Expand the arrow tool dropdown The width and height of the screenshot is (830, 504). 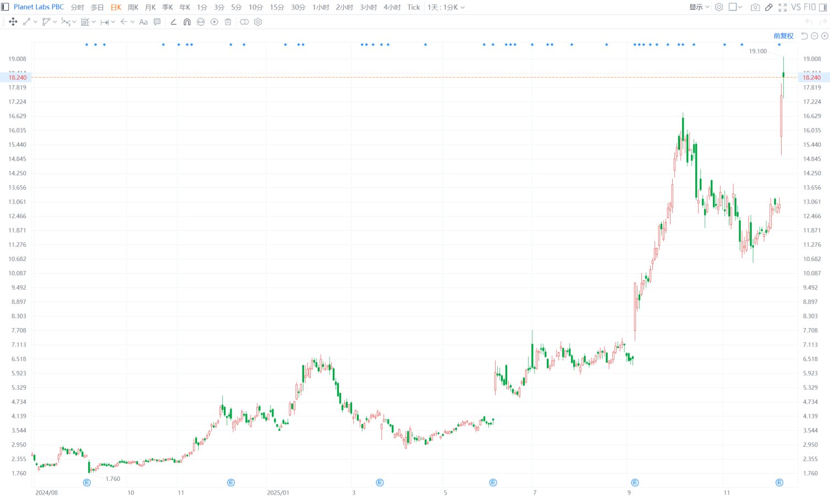pyautogui.click(x=133, y=22)
